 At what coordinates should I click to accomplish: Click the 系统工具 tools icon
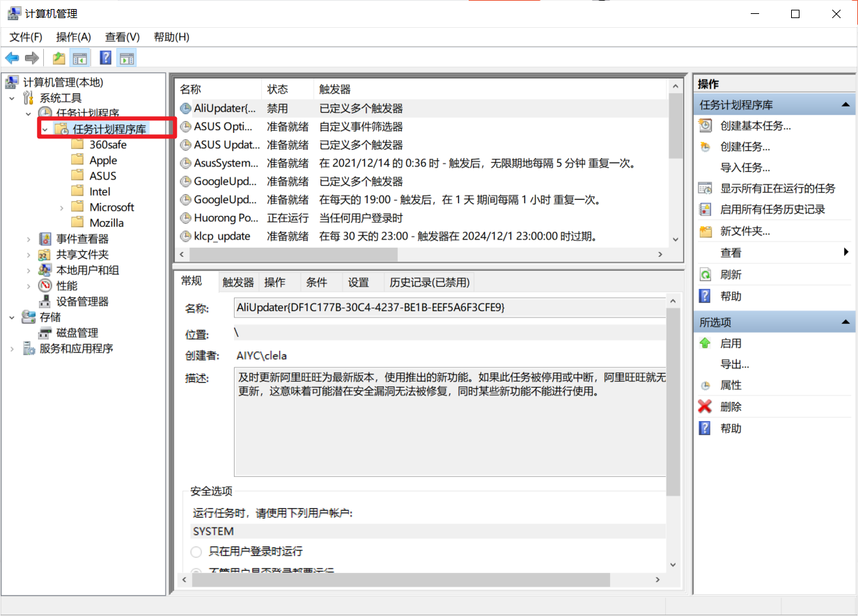click(29, 98)
